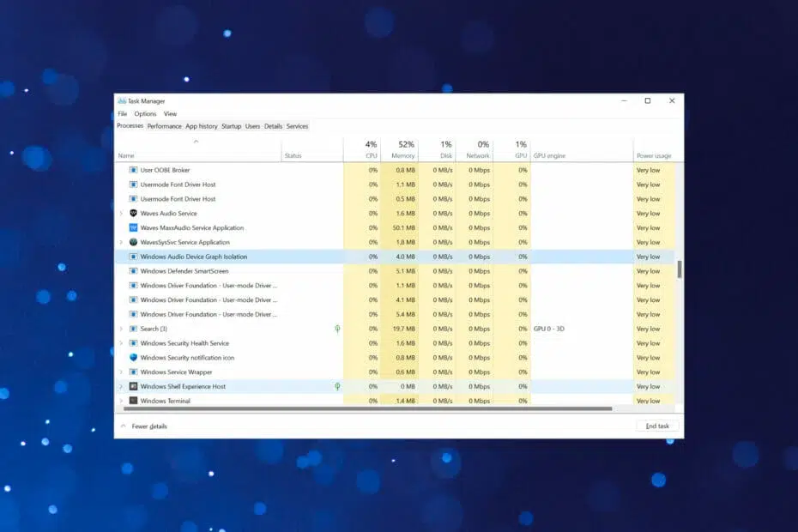This screenshot has width=798, height=532.
Task: Collapse view using Fewer details chevron
Action: pyautogui.click(x=124, y=426)
